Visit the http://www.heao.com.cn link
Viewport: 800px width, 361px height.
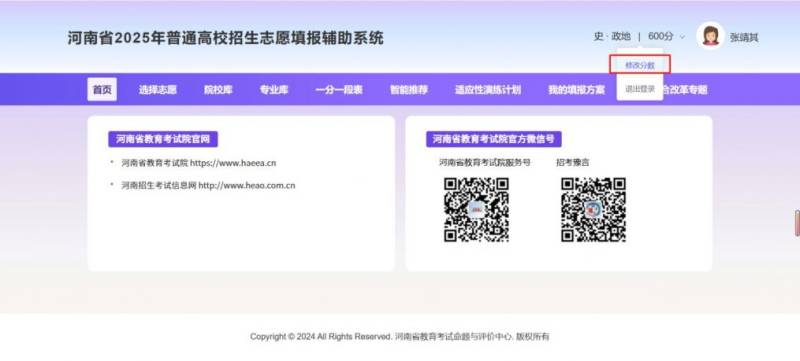(247, 186)
